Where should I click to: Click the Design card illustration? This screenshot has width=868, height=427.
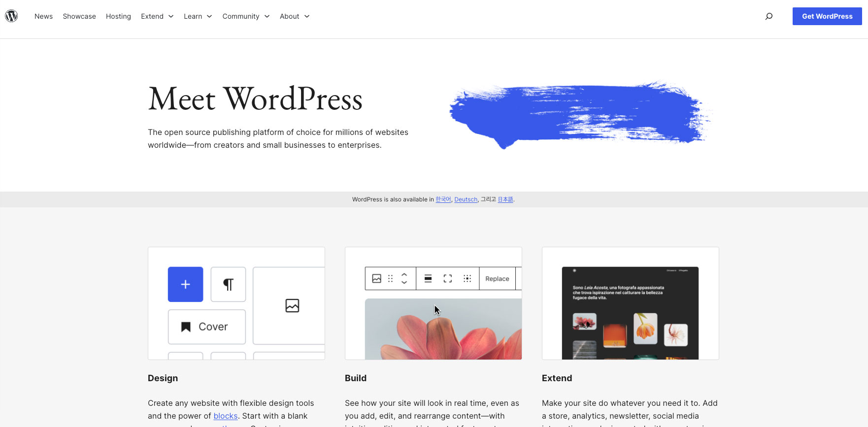click(x=236, y=303)
